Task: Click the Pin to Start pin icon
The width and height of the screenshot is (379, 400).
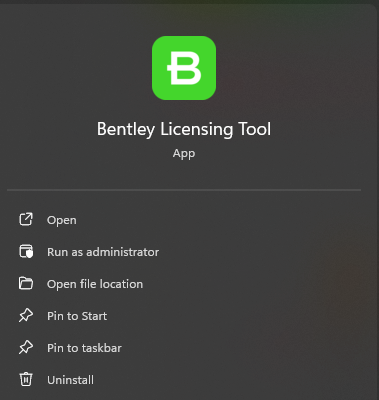Action: click(x=26, y=316)
